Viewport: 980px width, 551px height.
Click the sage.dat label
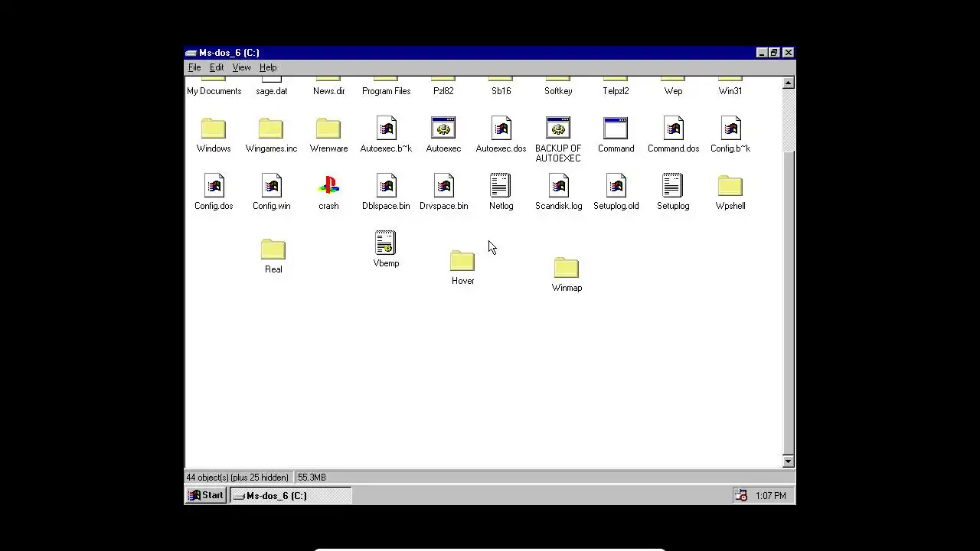pyautogui.click(x=271, y=91)
